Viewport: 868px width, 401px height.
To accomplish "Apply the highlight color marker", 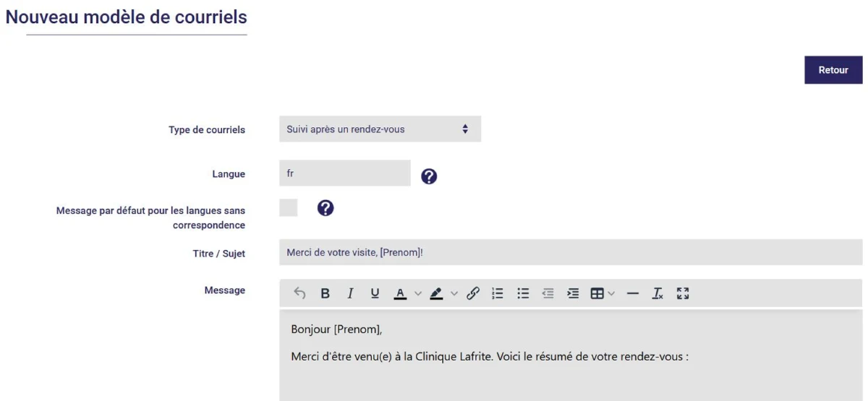I will 436,293.
